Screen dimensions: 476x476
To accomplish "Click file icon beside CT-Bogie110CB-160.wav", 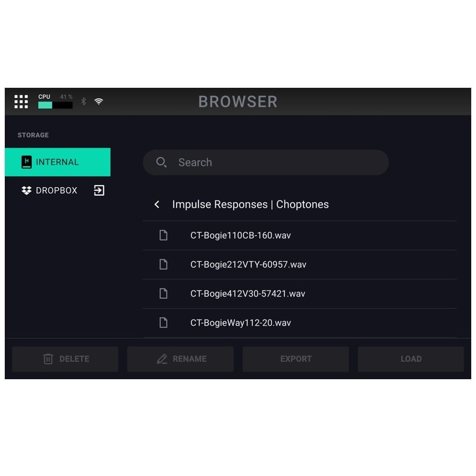I will 163,235.
